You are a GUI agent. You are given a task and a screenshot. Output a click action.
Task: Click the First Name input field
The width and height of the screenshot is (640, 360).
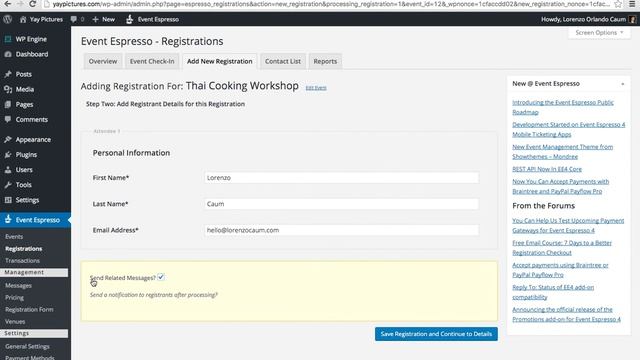tap(341, 178)
